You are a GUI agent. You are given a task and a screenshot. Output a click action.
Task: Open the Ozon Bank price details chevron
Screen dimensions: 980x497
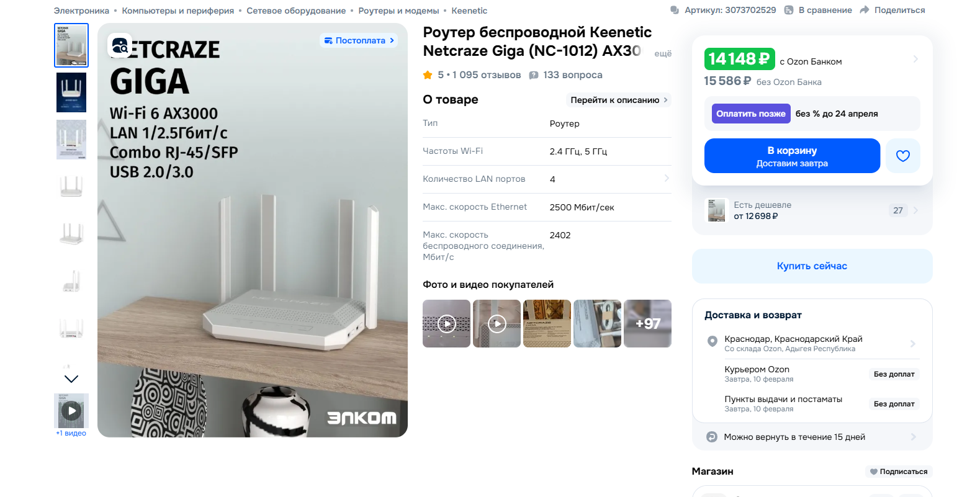pyautogui.click(x=915, y=59)
